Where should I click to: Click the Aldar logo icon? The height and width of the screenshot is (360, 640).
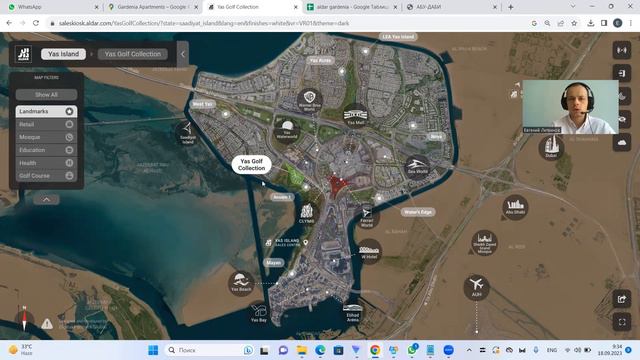click(23, 54)
